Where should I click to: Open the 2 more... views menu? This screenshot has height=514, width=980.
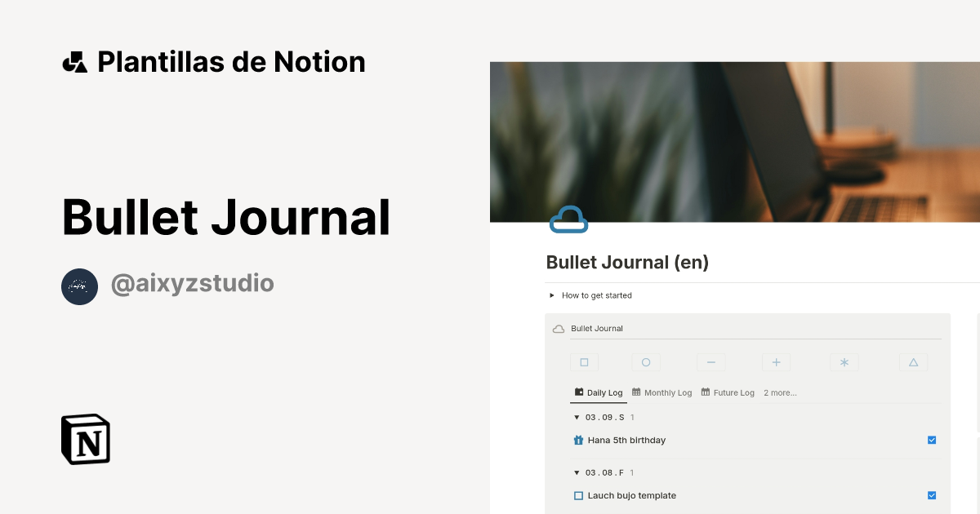[780, 392]
